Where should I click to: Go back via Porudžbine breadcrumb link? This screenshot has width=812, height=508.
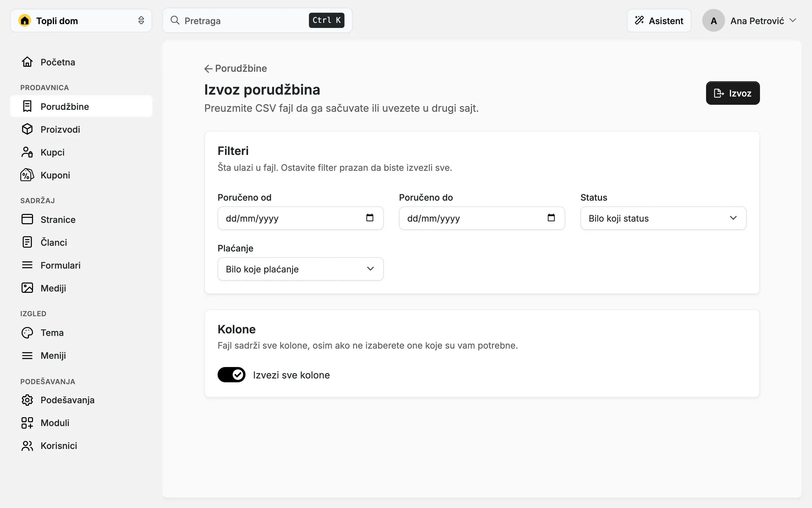[x=236, y=68]
